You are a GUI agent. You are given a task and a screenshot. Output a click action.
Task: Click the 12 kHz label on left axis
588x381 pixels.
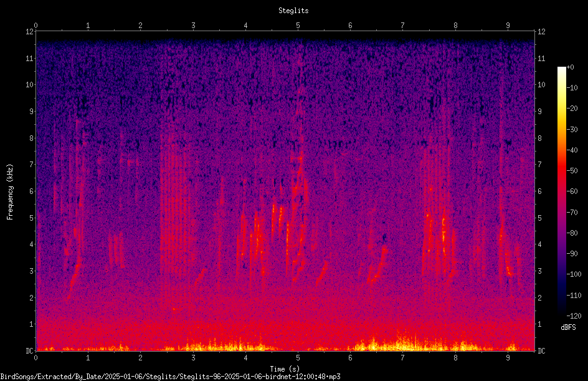point(30,32)
